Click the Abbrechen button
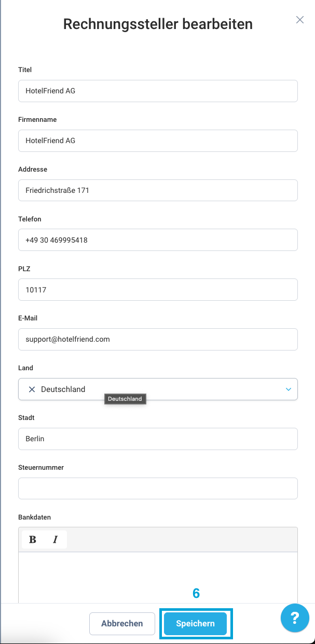315x644 pixels. click(122, 624)
